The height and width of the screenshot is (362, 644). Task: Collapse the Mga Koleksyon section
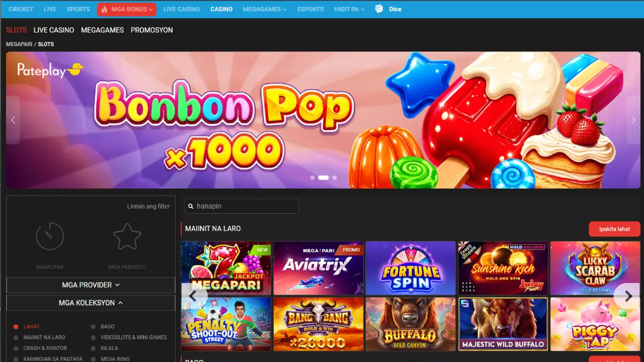click(91, 303)
